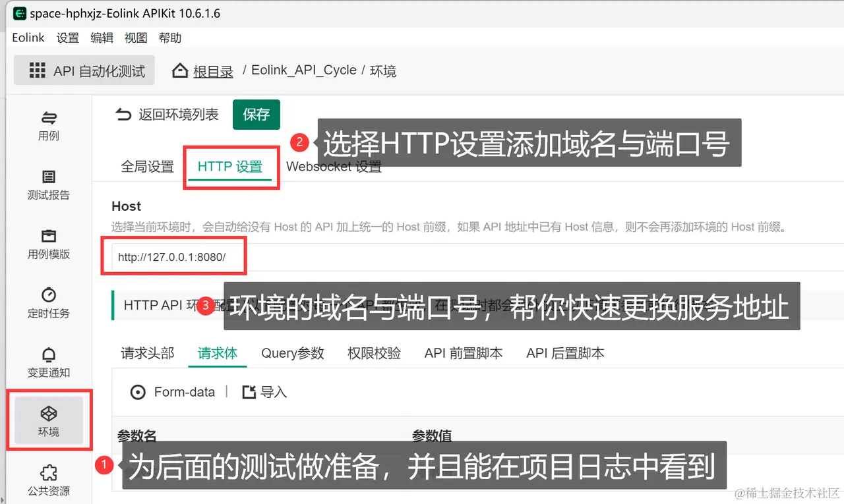This screenshot has height=504, width=844.
Task: Open 变更通知 in the sidebar
Action: 49,362
